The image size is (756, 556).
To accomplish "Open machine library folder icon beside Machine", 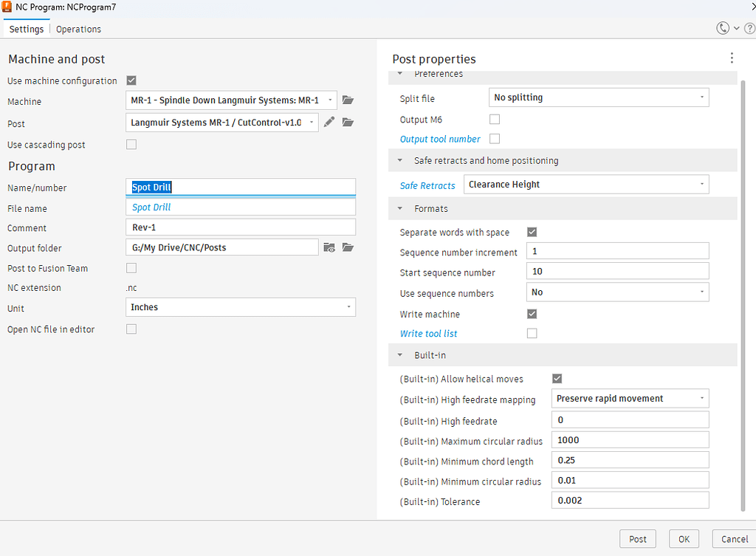I will [x=348, y=100].
